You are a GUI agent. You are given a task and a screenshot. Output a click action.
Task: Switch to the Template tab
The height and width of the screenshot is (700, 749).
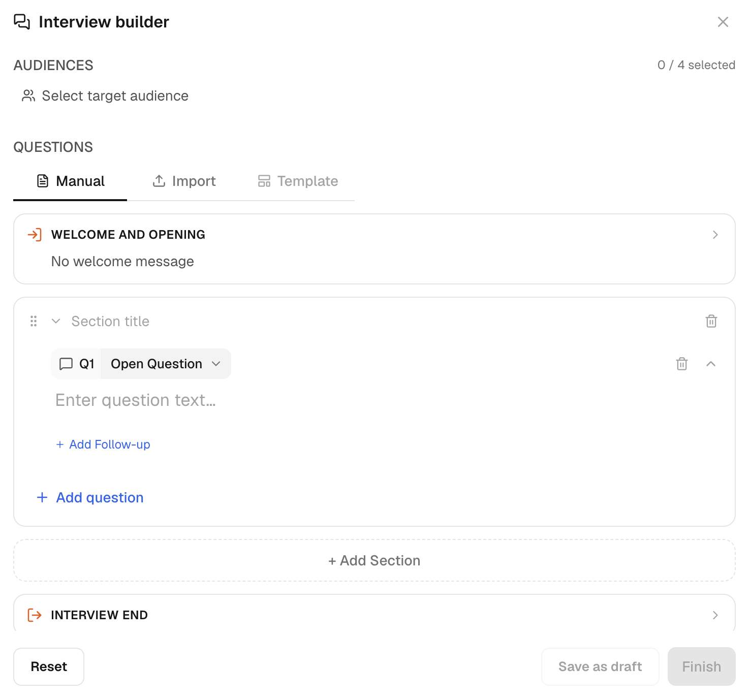coord(298,181)
